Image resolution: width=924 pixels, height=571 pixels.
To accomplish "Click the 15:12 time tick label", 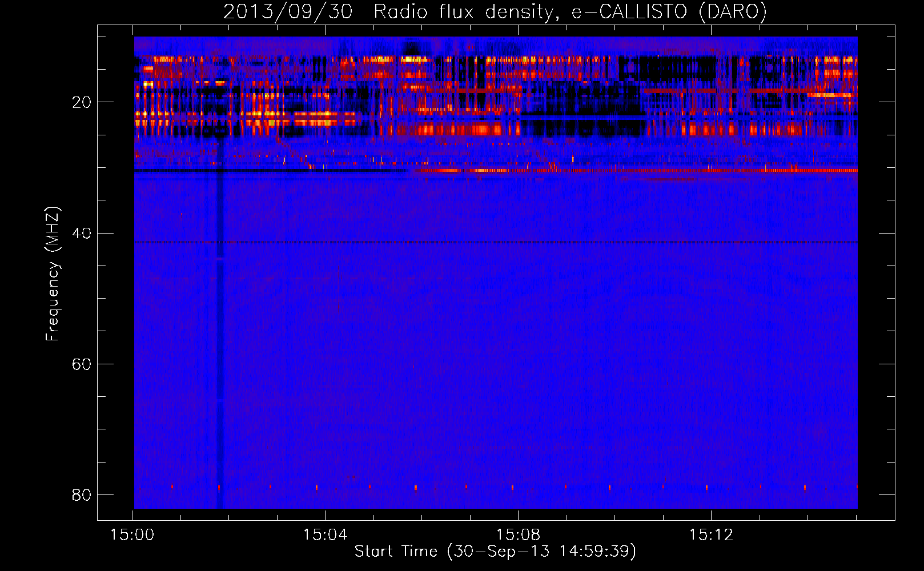I will coord(711,535).
